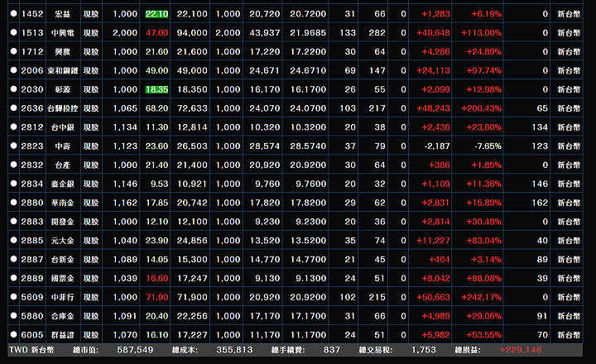Click the red price 47.00
Viewport: 596px width, 364px height.
pos(156,32)
